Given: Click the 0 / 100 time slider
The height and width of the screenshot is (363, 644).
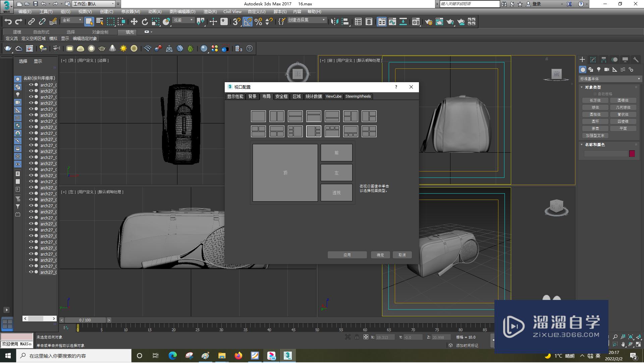Looking at the screenshot, I should 85,320.
